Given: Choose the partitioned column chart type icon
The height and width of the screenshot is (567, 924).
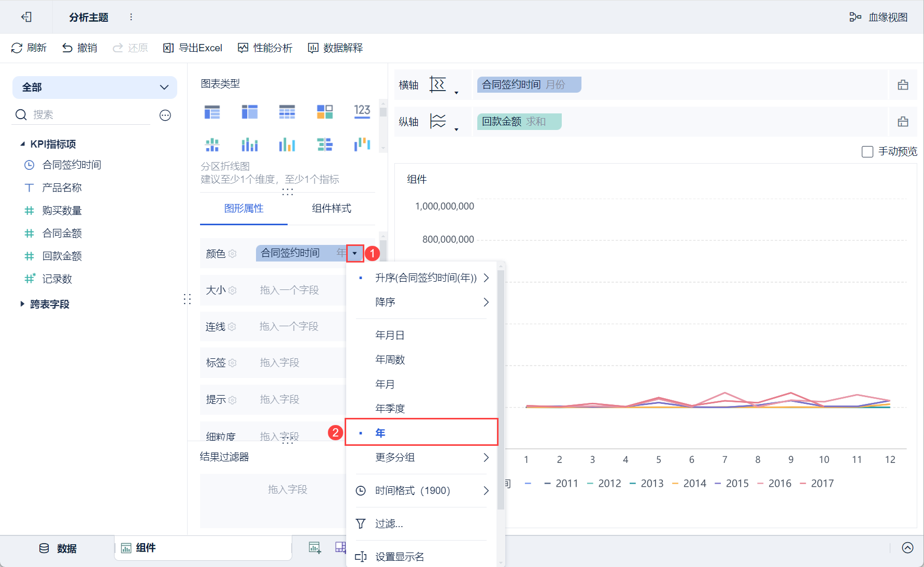Looking at the screenshot, I should [212, 145].
